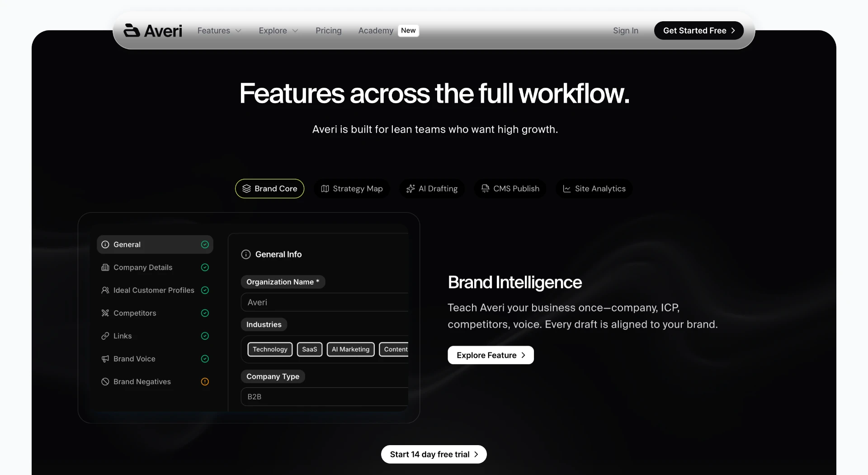
Task: Click the Sign In link
Action: click(x=626, y=30)
